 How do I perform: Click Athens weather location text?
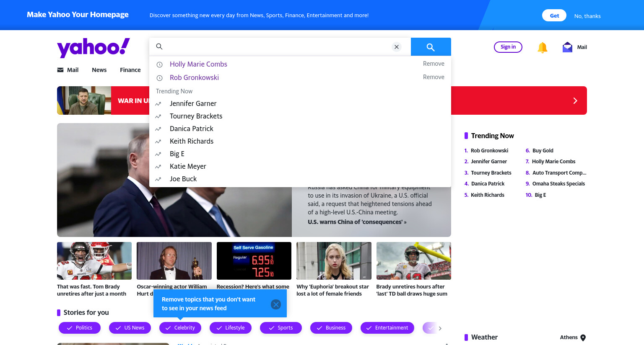coord(569,337)
